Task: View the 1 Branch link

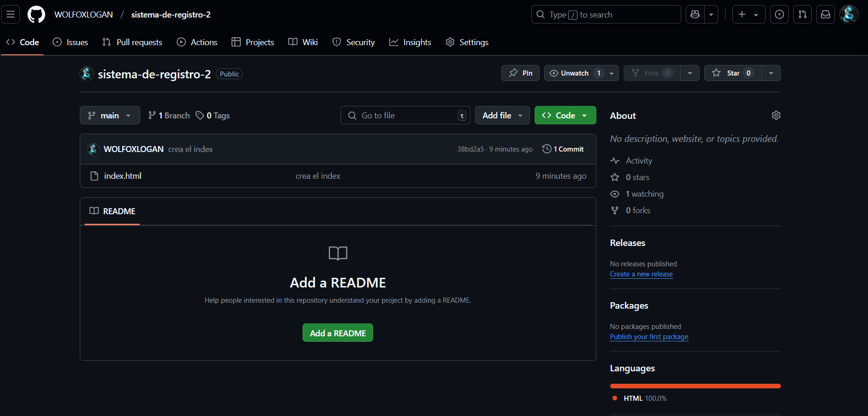Action: [x=169, y=115]
